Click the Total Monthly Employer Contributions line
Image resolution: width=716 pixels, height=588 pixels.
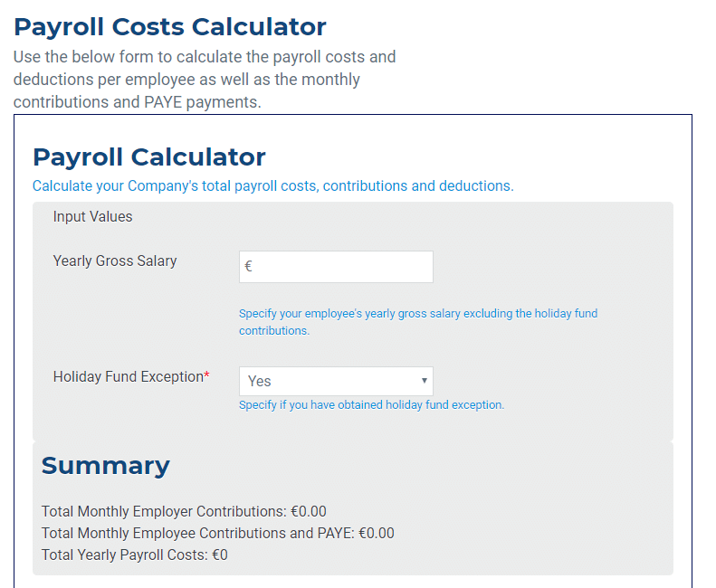point(184,511)
